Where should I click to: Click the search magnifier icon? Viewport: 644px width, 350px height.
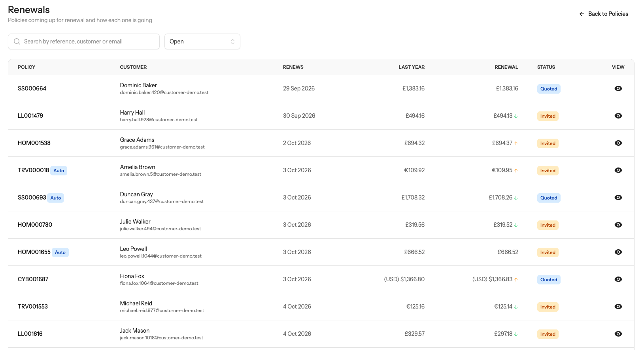point(17,41)
